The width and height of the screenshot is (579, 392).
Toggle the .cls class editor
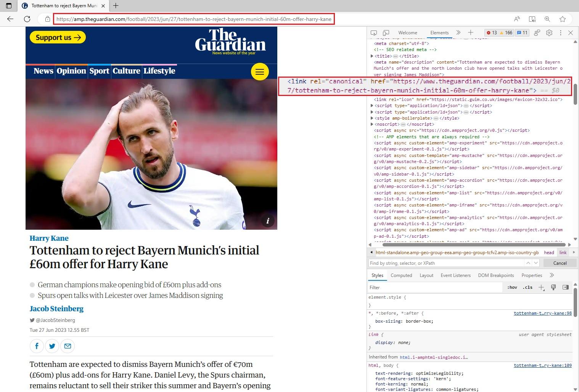[x=528, y=287]
